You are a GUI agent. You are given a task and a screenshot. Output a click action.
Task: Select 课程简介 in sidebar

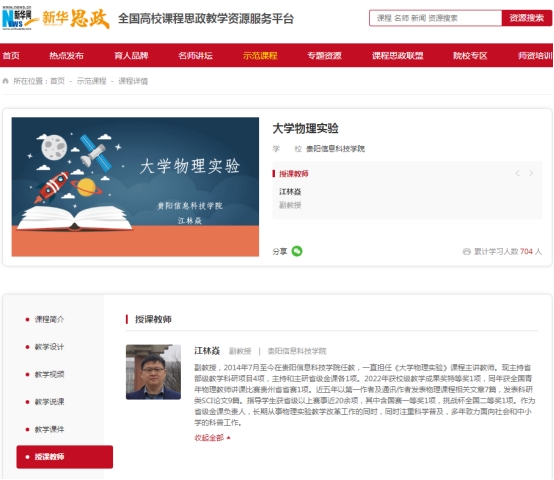coord(49,319)
